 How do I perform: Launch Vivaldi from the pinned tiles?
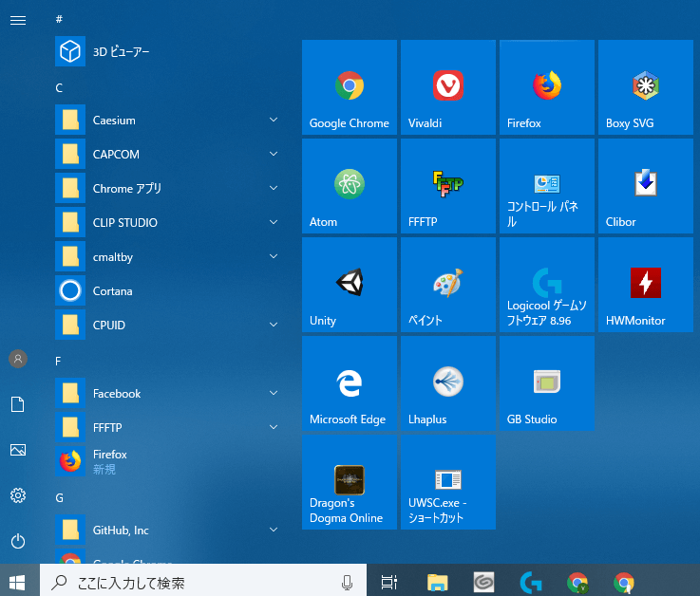(447, 87)
